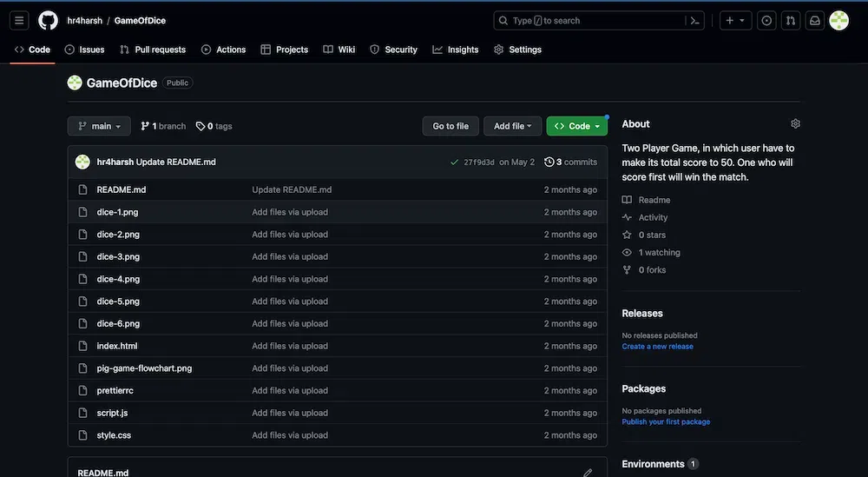Click the Go to file button
868x477 pixels.
point(450,126)
